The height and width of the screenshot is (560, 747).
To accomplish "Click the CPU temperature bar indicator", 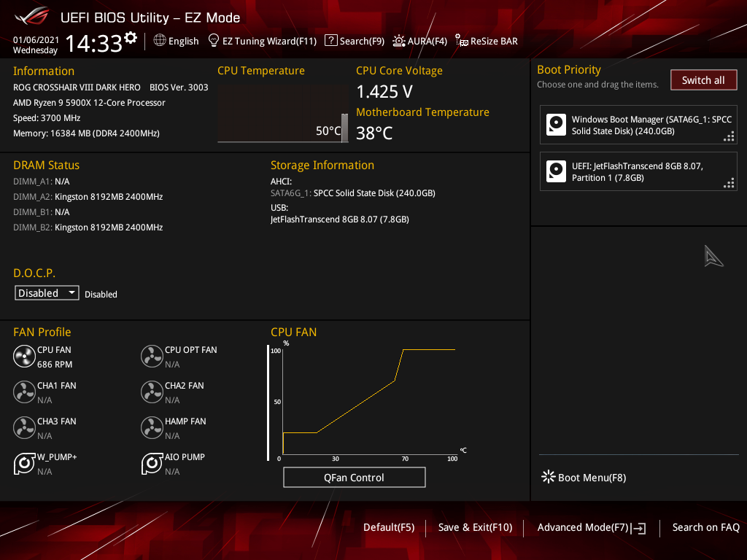I will (344, 128).
